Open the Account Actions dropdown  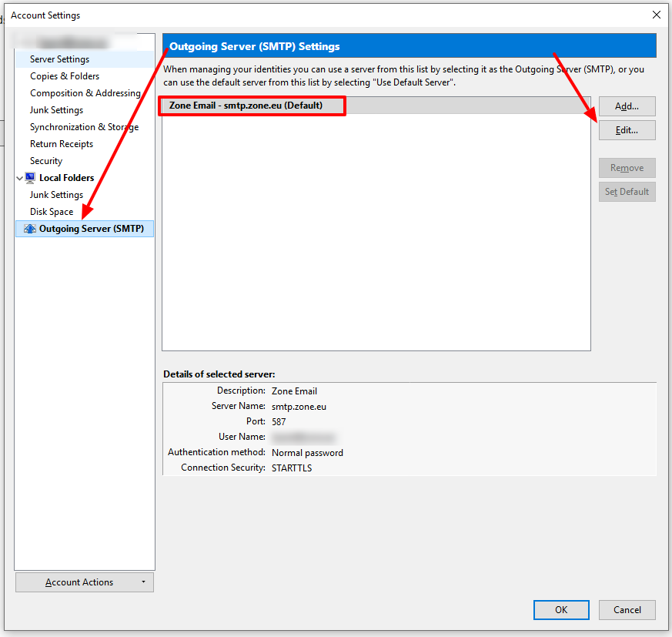pos(85,582)
